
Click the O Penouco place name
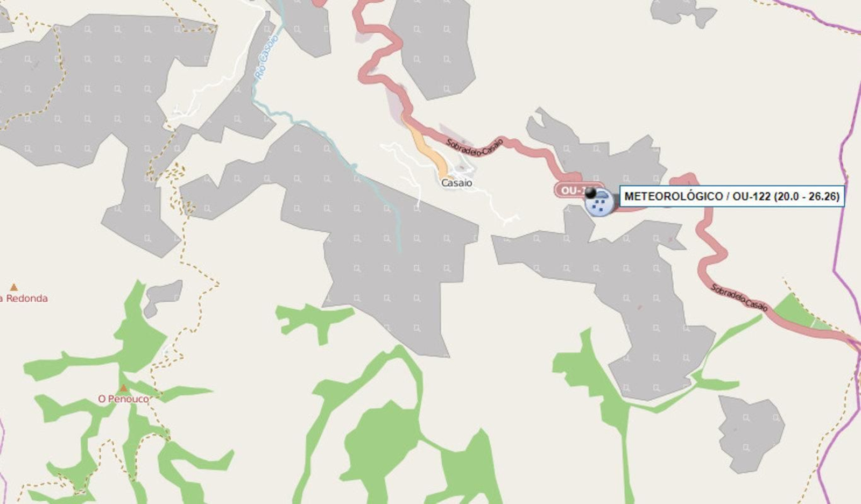[x=123, y=399]
